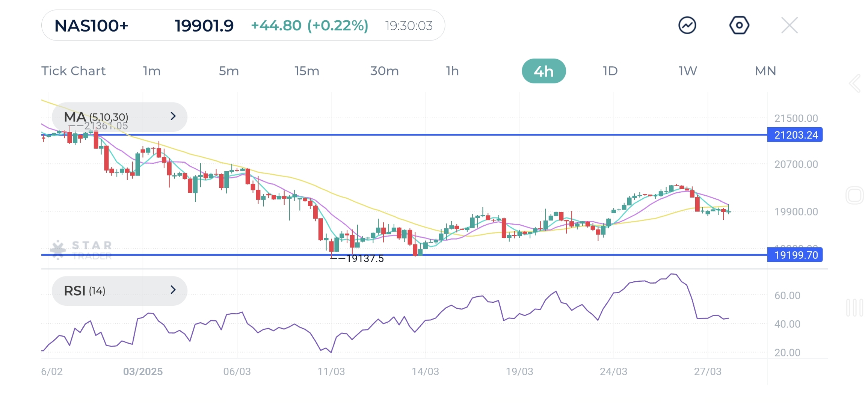Select the 1m timeframe
The width and height of the screenshot is (868, 403).
coord(152,71)
